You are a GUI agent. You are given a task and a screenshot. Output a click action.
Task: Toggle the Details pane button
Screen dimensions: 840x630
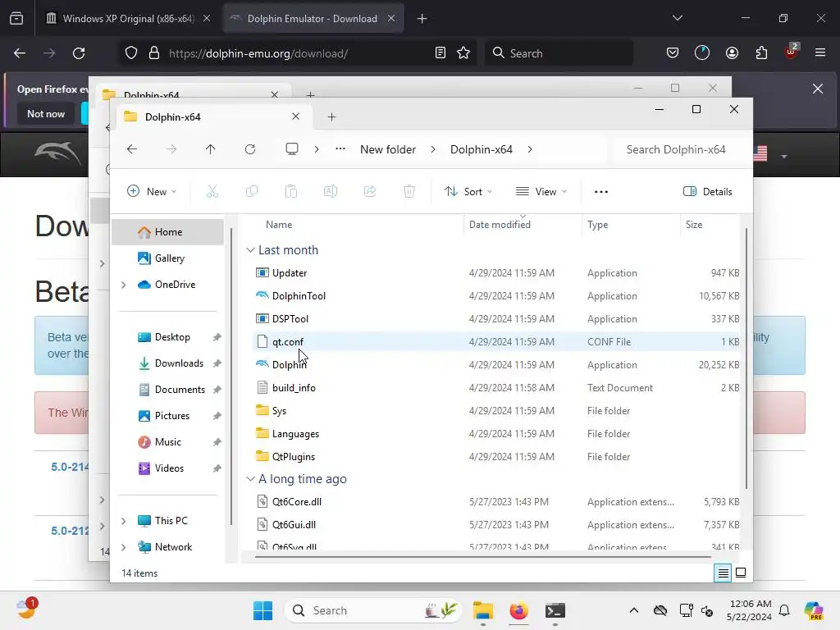(x=708, y=192)
